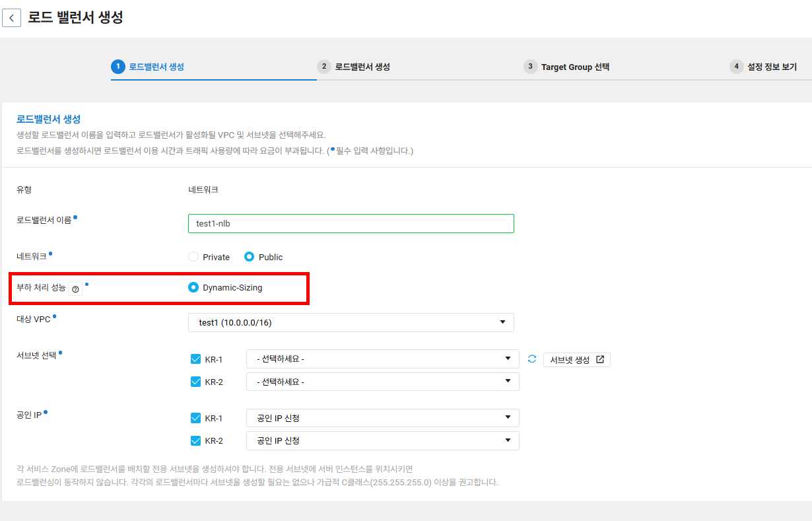Open the KR-1 공인 IP 신청 dropdown

[x=383, y=418]
